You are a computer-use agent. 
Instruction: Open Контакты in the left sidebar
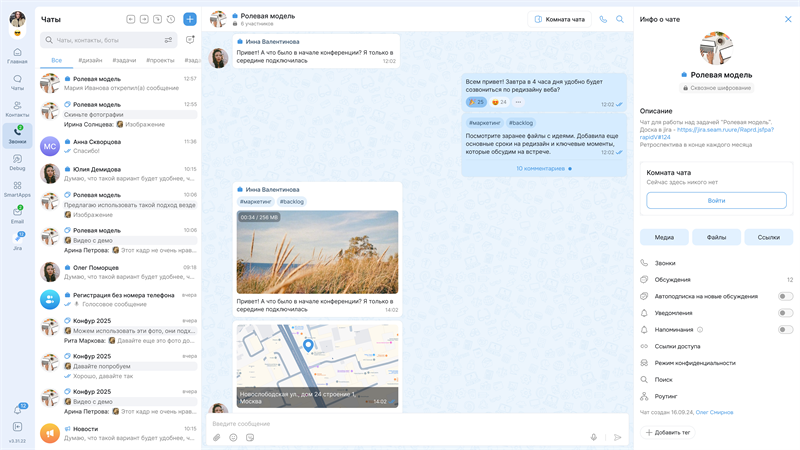(x=17, y=107)
